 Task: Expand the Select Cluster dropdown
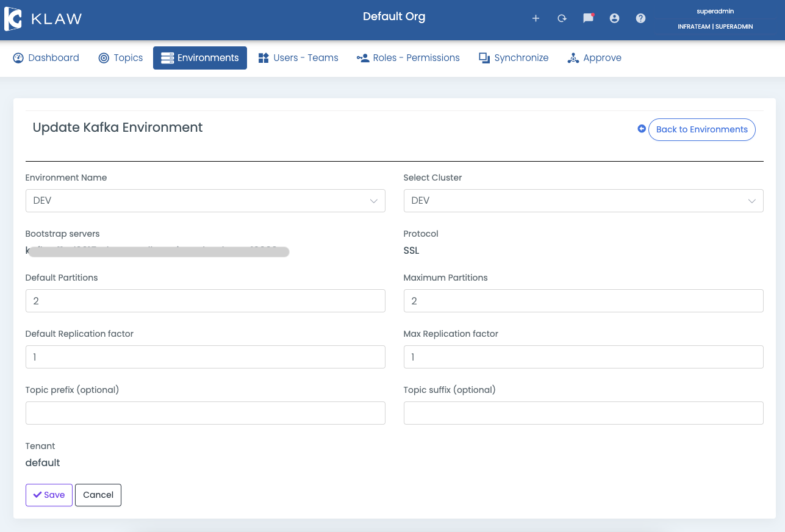(x=583, y=201)
